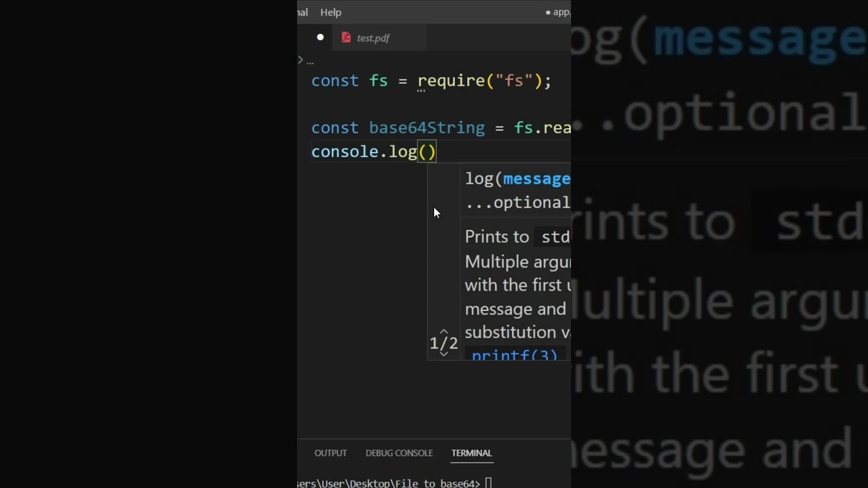The width and height of the screenshot is (868, 488).
Task: Open the DEBUG CONSOLE panel tab
Action: point(399,453)
